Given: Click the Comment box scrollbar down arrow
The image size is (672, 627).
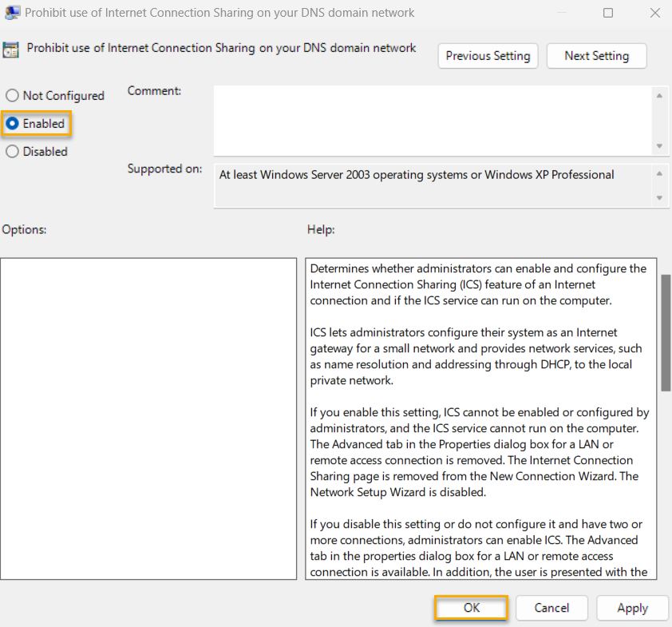Looking at the screenshot, I should click(661, 147).
